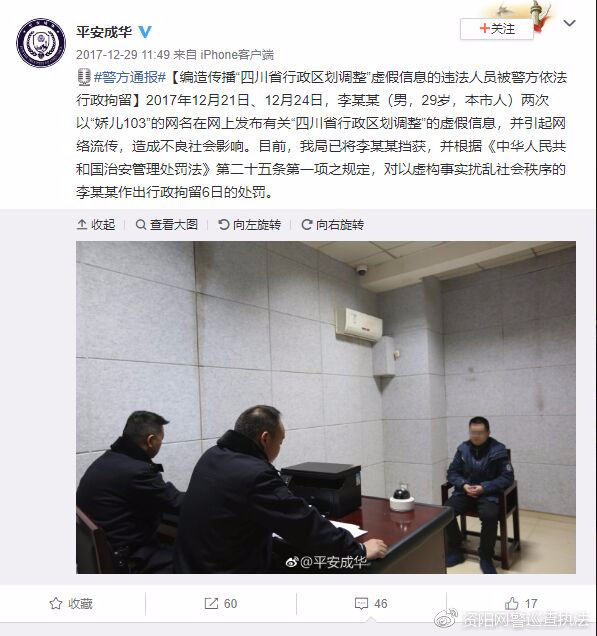Follow the account with +关注 button
The height and width of the screenshot is (636, 597).
(x=496, y=29)
